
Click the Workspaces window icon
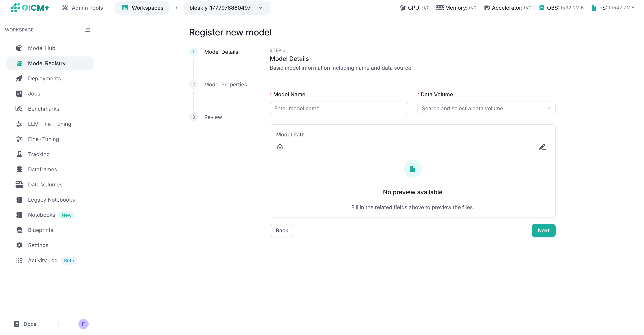click(125, 8)
